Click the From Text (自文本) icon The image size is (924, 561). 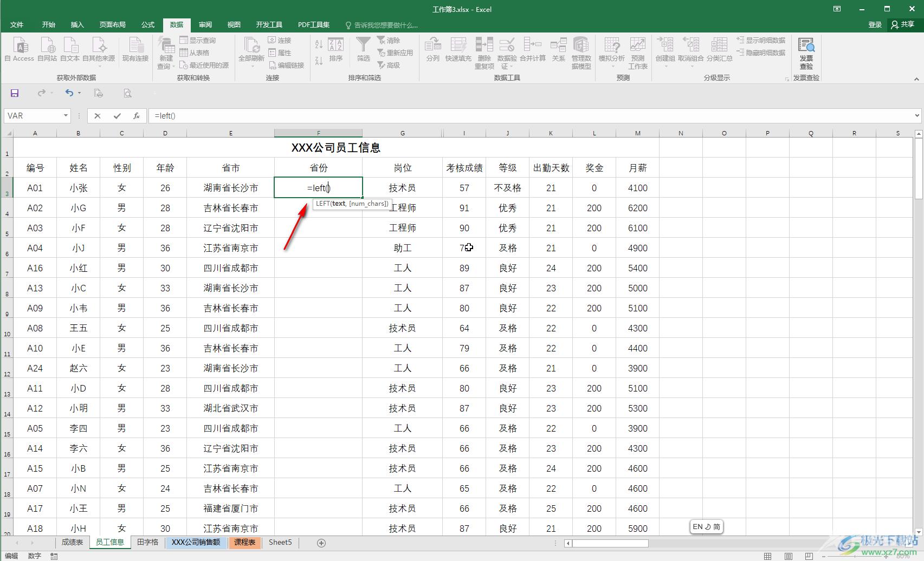tap(70, 50)
